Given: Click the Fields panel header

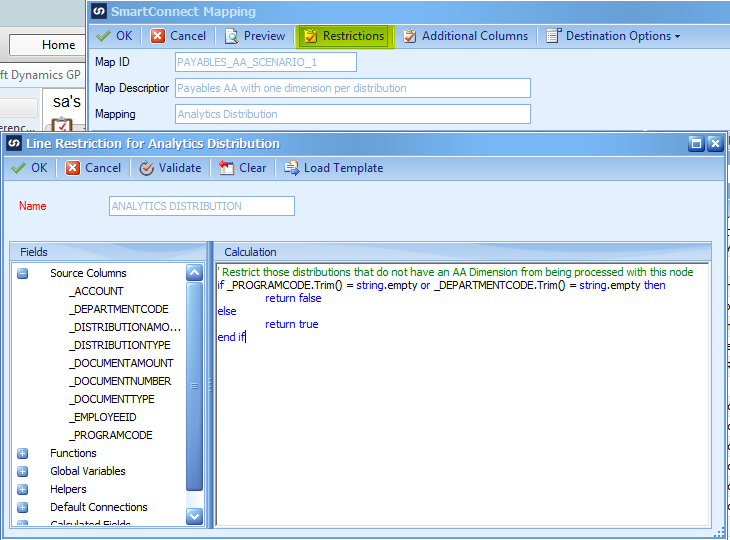Looking at the screenshot, I should (108, 252).
